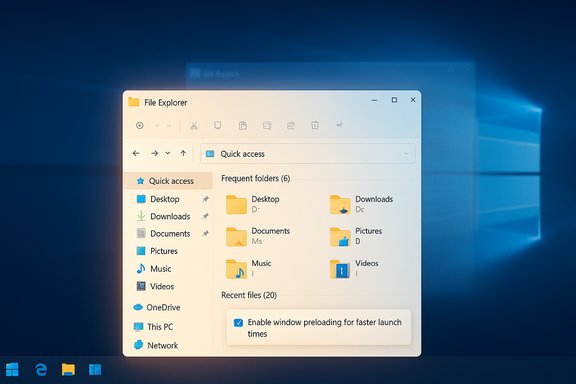The height and width of the screenshot is (384, 576).
Task: Open the Videos frequent folder
Action: 354,269
